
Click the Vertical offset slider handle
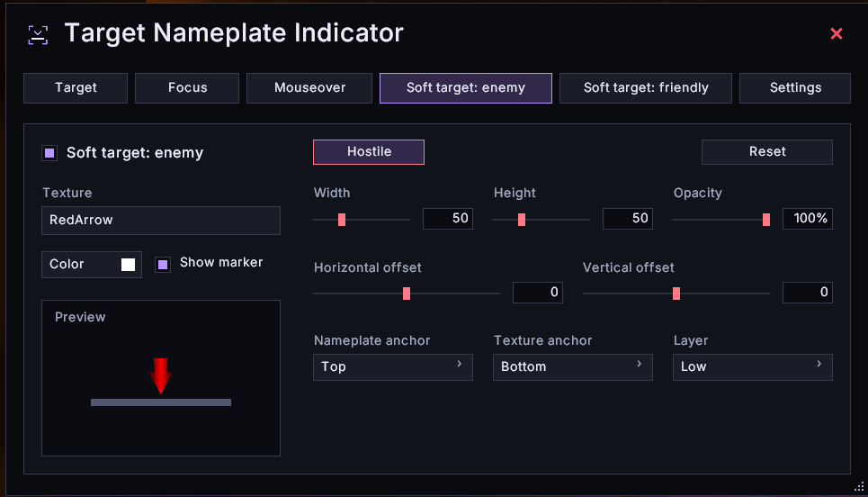tap(676, 294)
